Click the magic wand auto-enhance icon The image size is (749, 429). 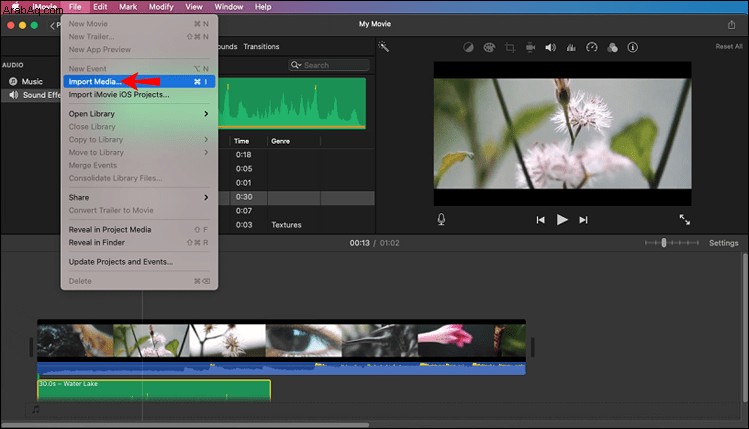click(383, 47)
